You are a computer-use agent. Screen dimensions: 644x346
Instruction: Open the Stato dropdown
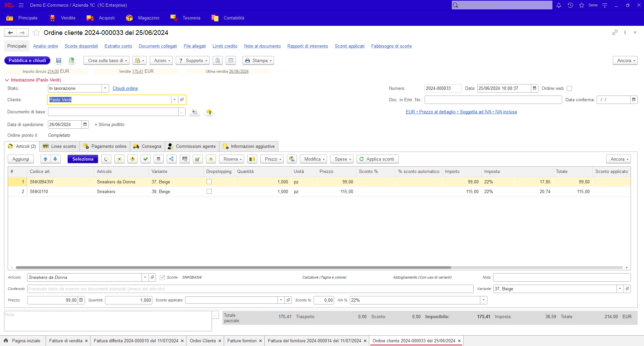tap(105, 89)
